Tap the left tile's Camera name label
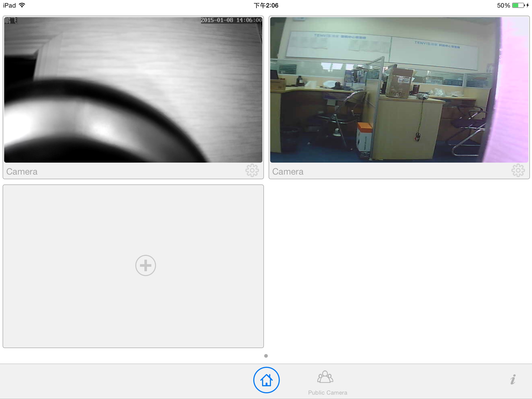532x399 pixels. pyautogui.click(x=22, y=171)
